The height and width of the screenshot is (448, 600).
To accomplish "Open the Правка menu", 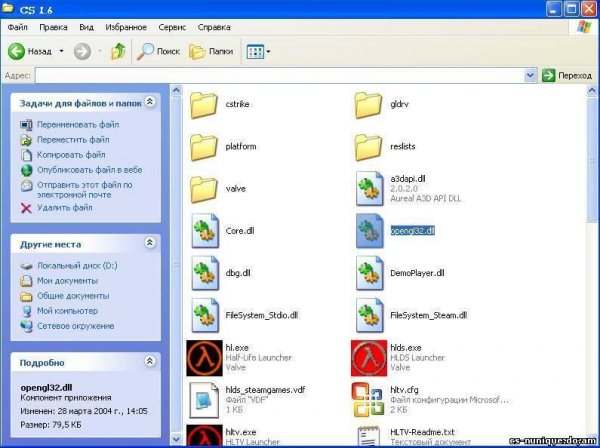I will pos(53,27).
